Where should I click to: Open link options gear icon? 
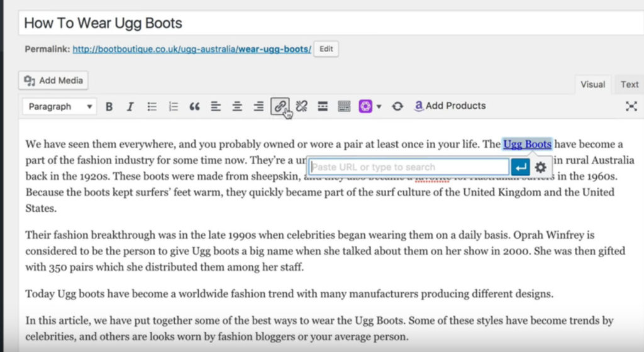[x=540, y=167]
